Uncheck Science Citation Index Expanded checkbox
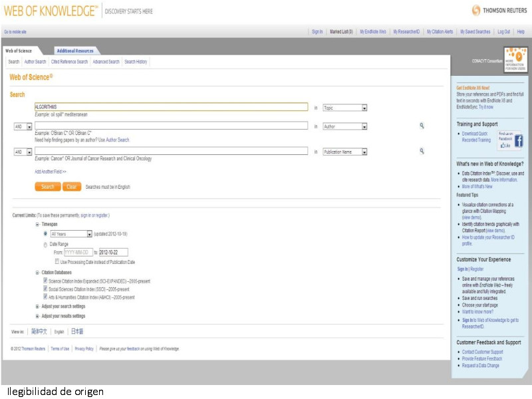This screenshot has width=532, height=399. (x=45, y=281)
